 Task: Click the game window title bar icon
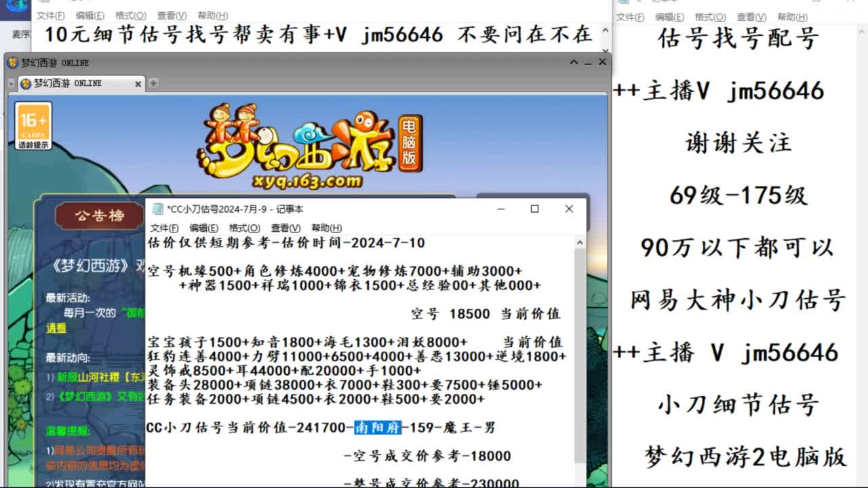(12, 62)
